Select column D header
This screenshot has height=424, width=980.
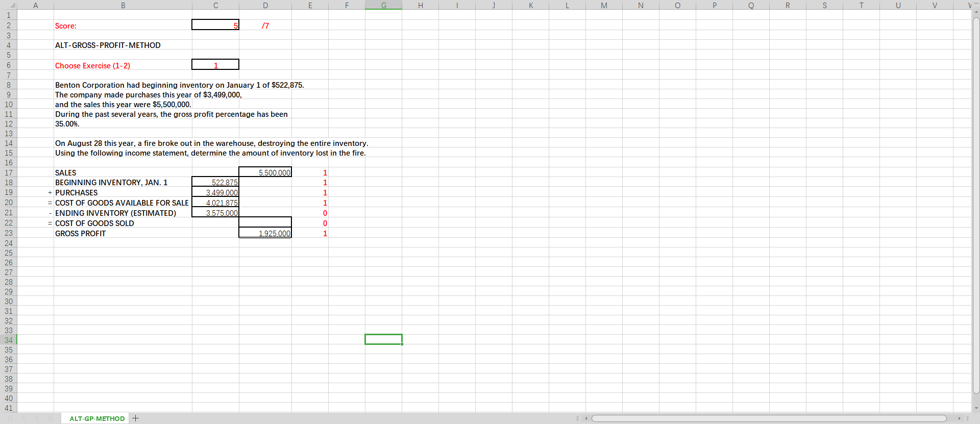click(265, 5)
